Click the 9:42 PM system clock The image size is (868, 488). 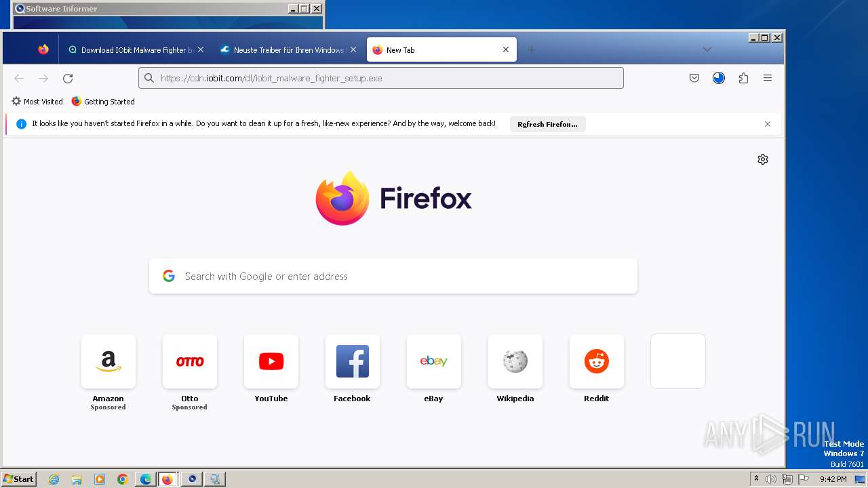click(833, 479)
